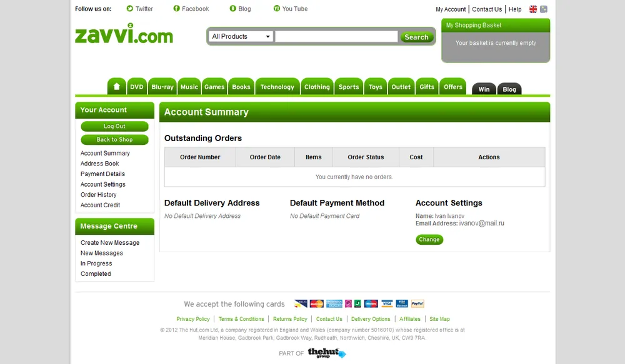Open Affiliates footer link
The width and height of the screenshot is (625, 364).
pyautogui.click(x=410, y=319)
